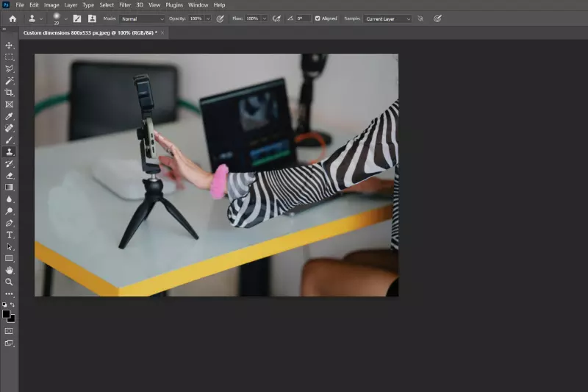The width and height of the screenshot is (588, 392).
Task: Click the brush angle input field
Action: (303, 18)
